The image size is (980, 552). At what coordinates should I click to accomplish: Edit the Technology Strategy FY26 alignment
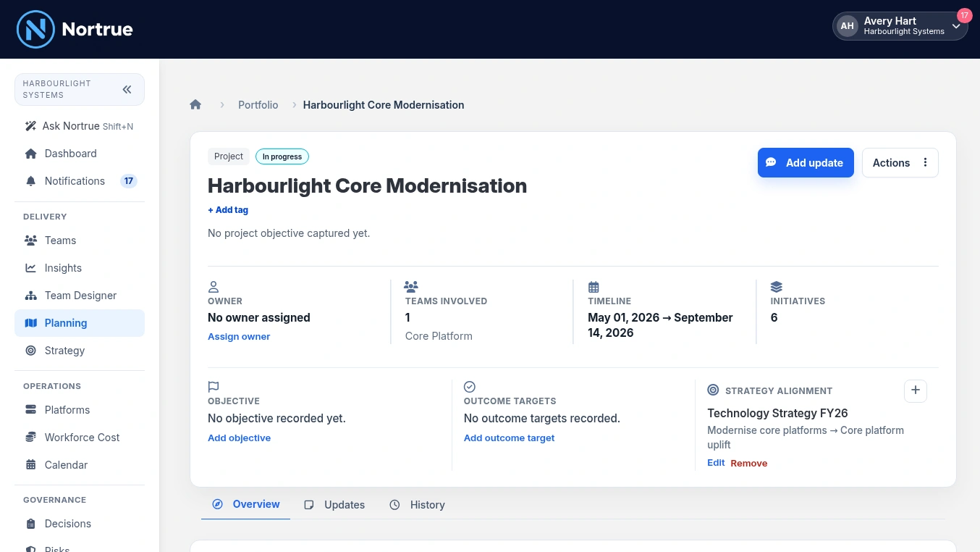(x=716, y=462)
